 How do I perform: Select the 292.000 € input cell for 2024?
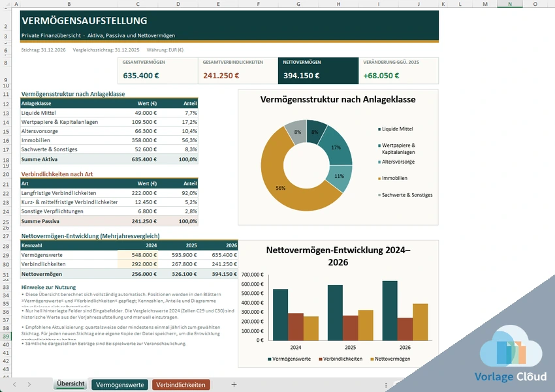138,264
